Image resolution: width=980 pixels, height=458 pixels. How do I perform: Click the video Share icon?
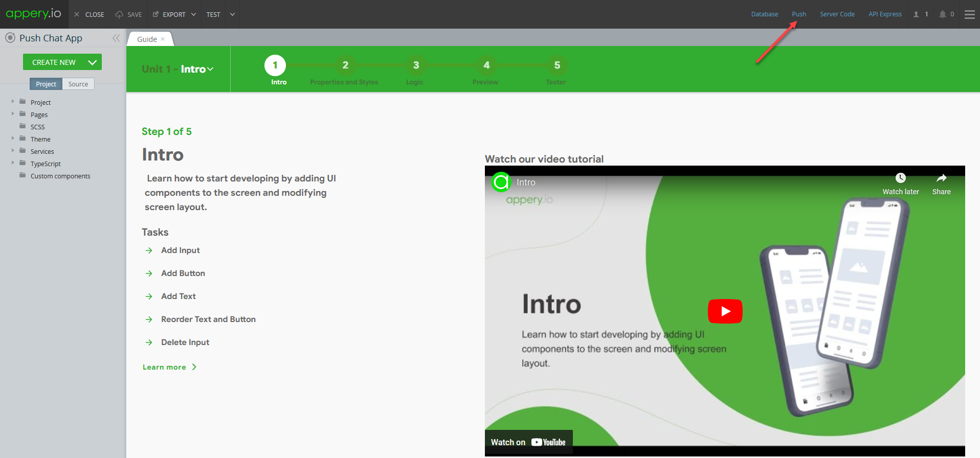(942, 178)
